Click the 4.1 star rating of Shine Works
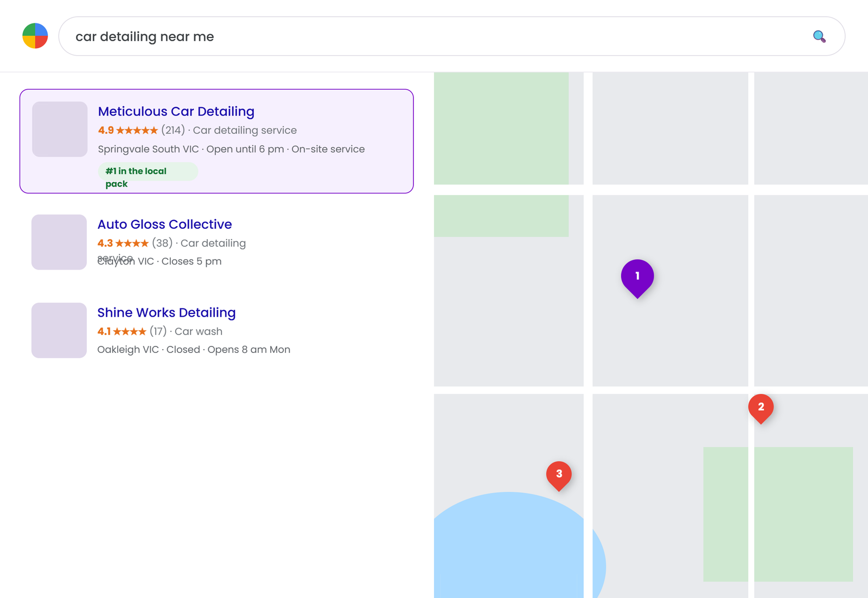868x598 pixels. coord(122,331)
